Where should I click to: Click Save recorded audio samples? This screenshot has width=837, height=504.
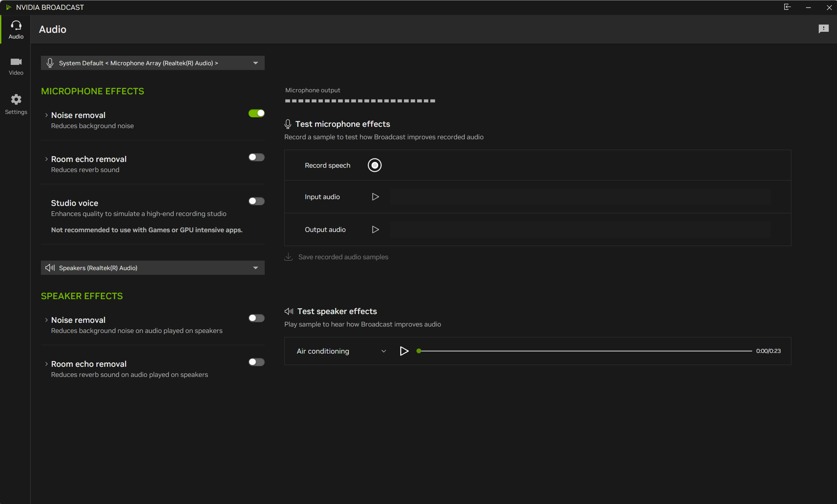point(343,257)
